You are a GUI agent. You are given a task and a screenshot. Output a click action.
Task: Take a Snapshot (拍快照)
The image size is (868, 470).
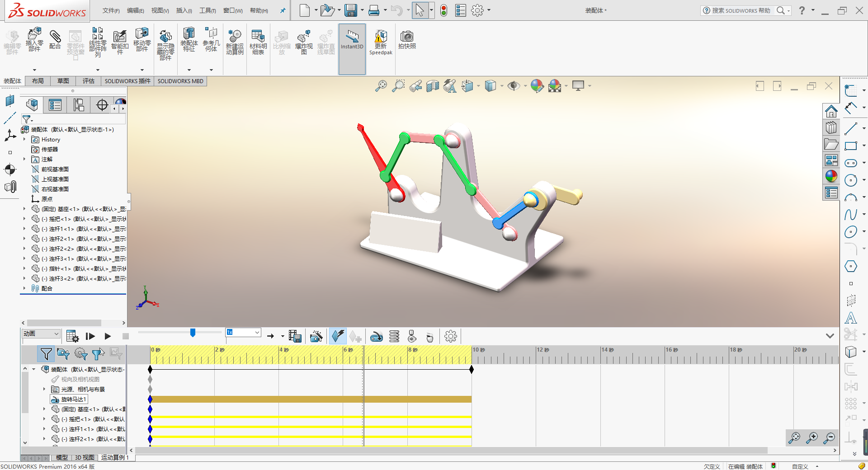pos(407,40)
